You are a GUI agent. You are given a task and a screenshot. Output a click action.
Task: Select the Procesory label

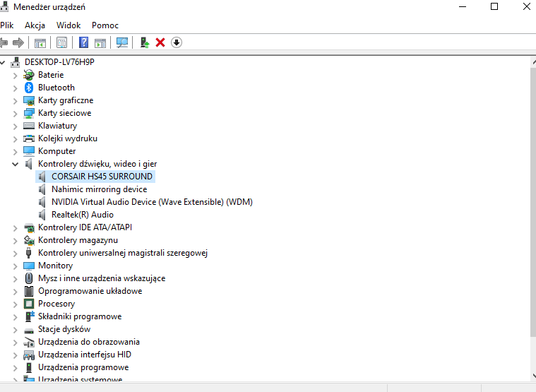(x=56, y=304)
